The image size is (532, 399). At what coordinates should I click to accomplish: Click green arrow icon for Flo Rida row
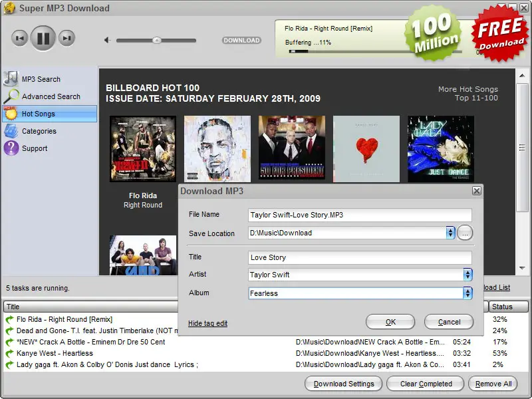coord(9,319)
